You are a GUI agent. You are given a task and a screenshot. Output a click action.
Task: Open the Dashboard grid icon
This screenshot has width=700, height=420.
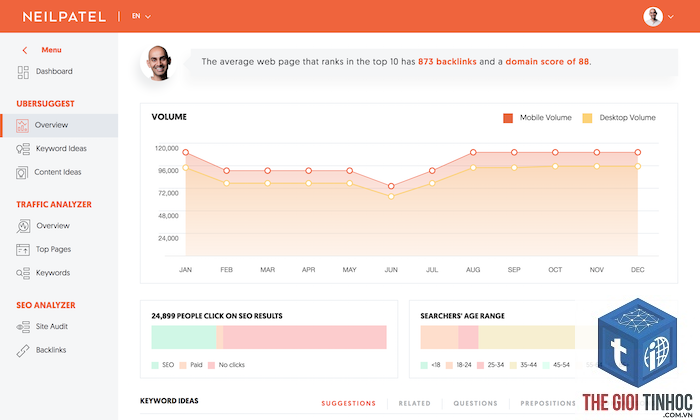pyautogui.click(x=23, y=72)
